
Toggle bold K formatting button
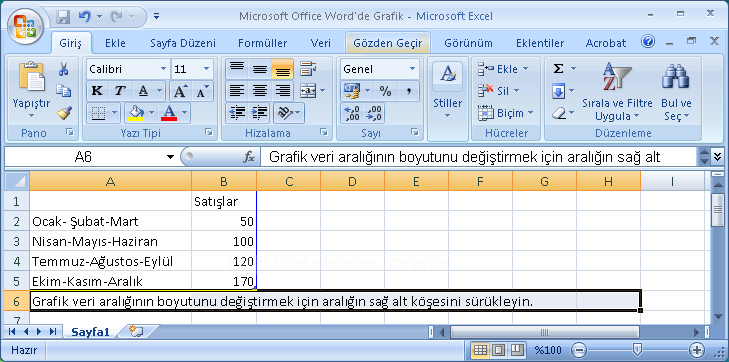97,91
